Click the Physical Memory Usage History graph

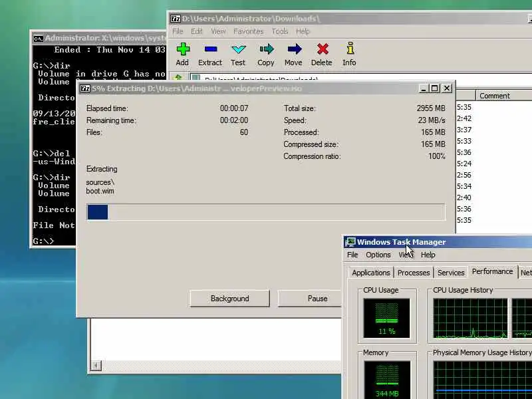(483, 380)
